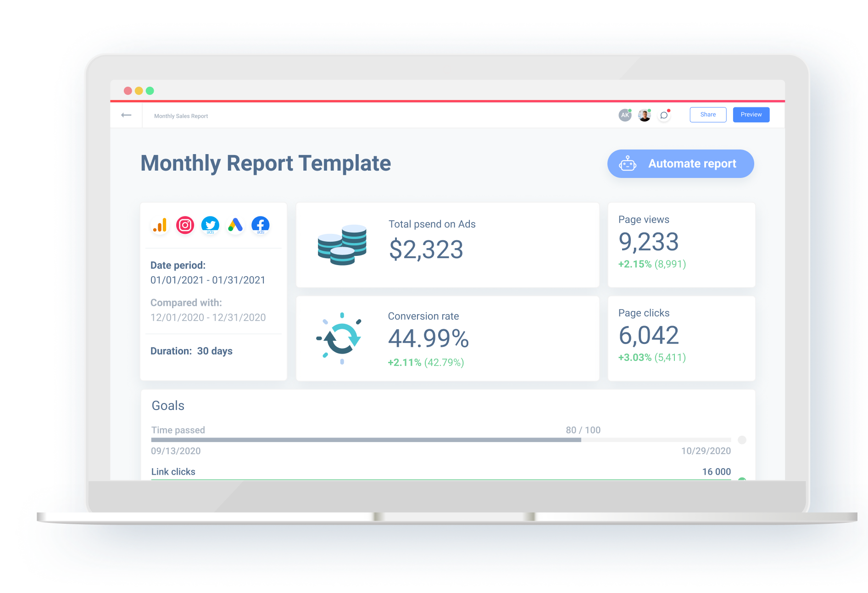
Task: Select the Google Analytics source icon
Action: tap(159, 225)
